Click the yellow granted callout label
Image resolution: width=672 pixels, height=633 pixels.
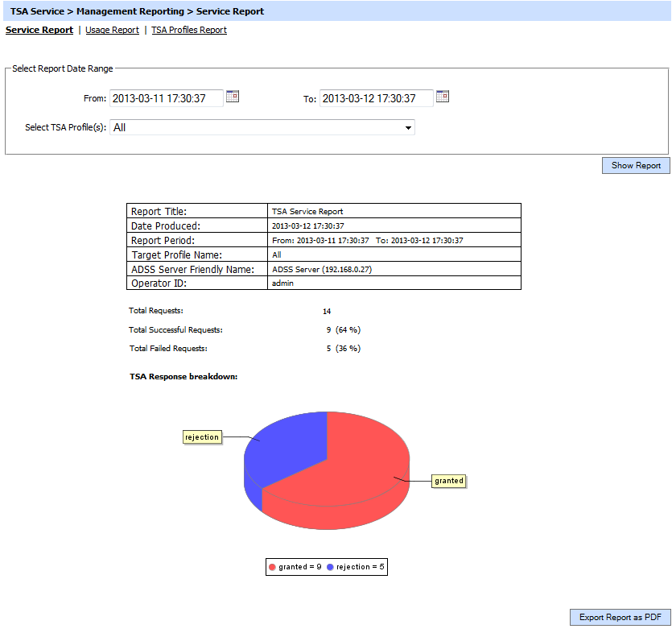tap(449, 481)
